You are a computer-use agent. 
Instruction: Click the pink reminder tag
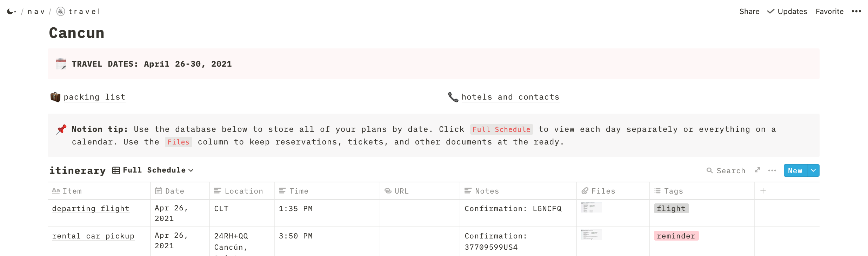[x=676, y=236]
